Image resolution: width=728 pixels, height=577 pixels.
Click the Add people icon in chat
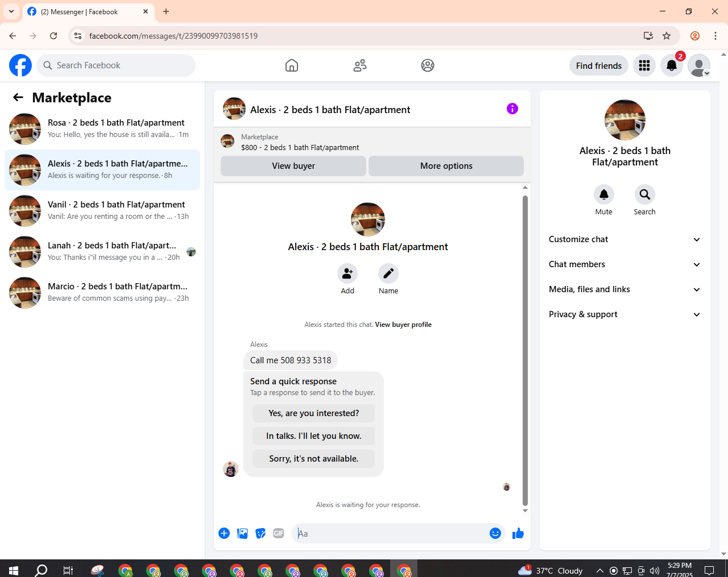point(348,274)
